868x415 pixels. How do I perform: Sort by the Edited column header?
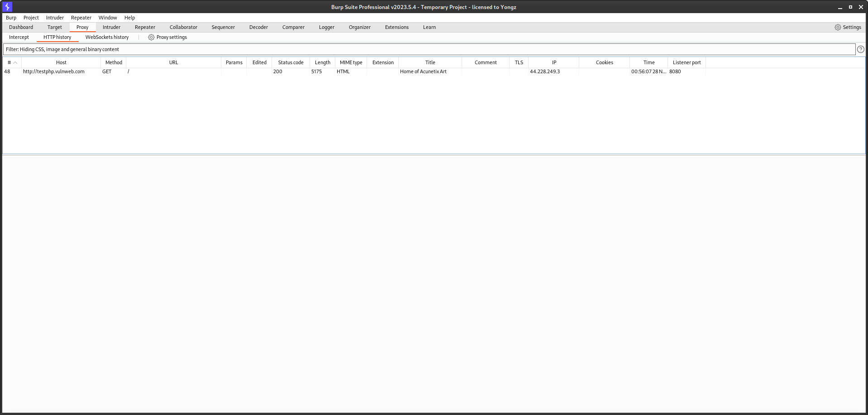[x=259, y=62]
